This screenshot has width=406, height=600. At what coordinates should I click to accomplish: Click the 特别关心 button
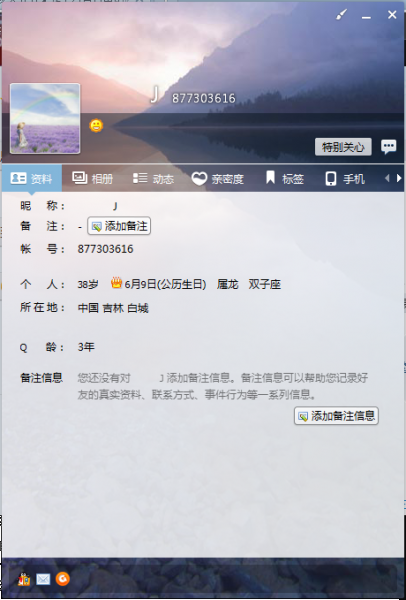pyautogui.click(x=343, y=147)
